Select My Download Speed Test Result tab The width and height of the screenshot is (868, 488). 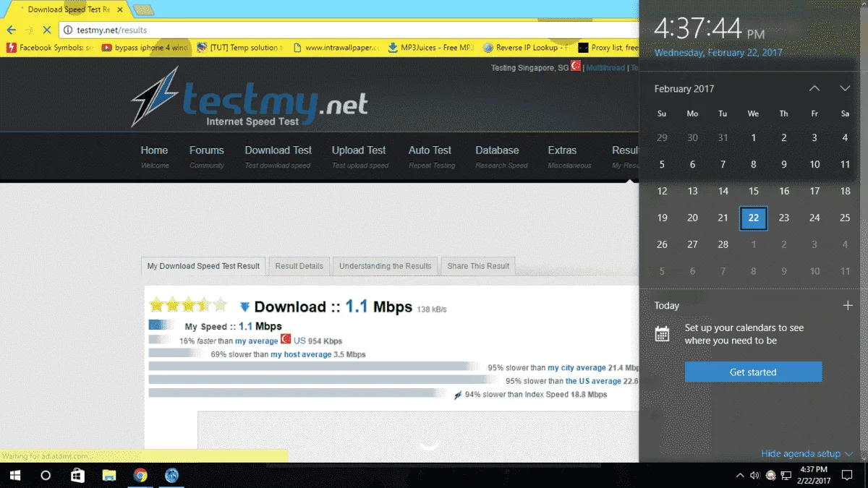[203, 266]
